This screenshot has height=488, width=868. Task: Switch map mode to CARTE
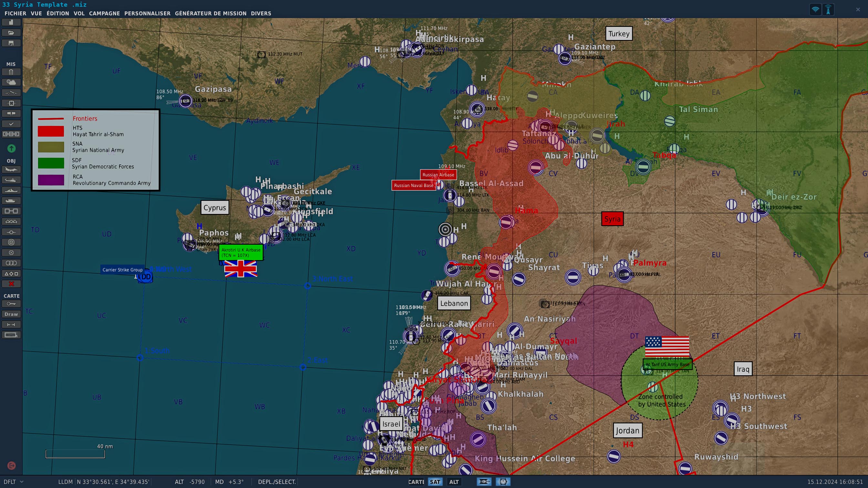(416, 482)
